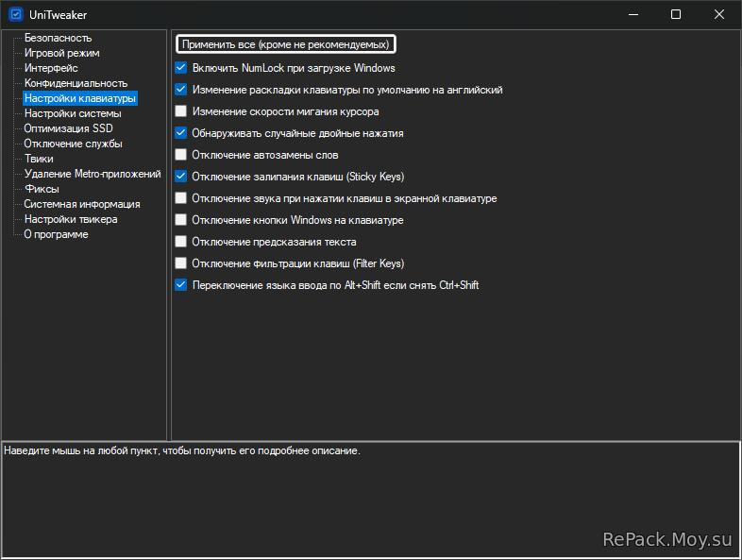
Task: Show Настройки твикера settings
Action: tap(71, 219)
